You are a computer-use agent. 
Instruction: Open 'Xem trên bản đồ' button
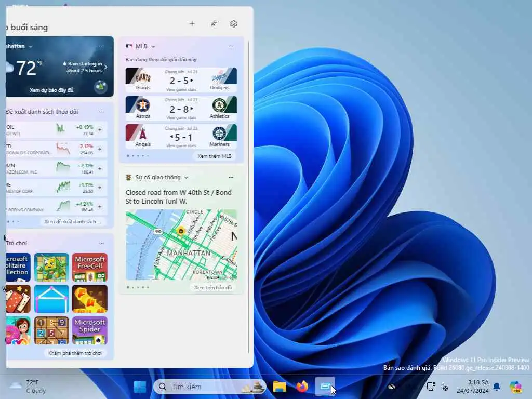pos(212,287)
